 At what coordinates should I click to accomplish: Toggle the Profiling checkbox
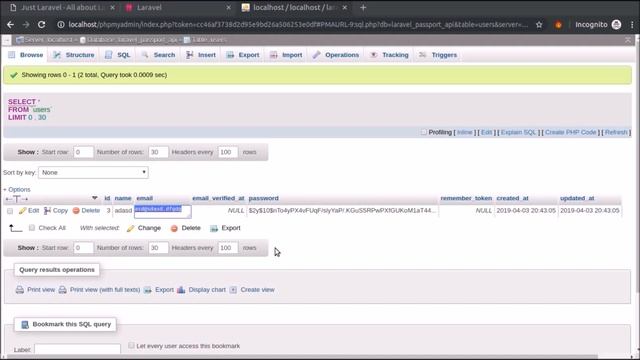pos(424,132)
